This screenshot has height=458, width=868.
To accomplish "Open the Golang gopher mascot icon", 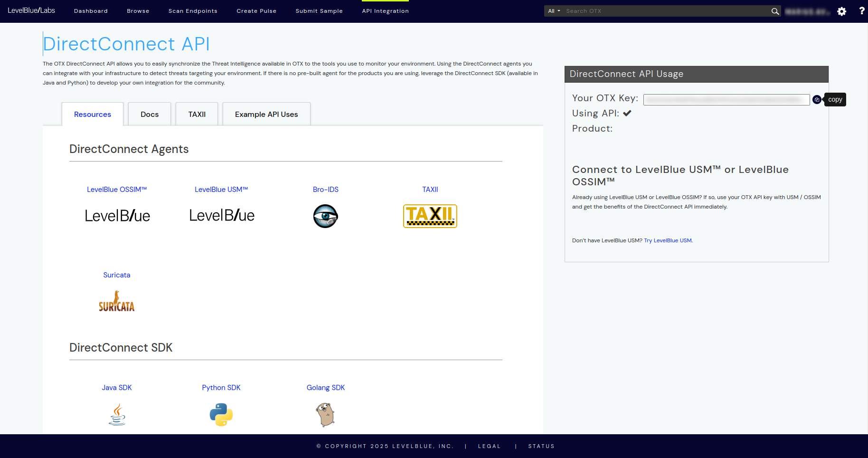I will click(326, 415).
